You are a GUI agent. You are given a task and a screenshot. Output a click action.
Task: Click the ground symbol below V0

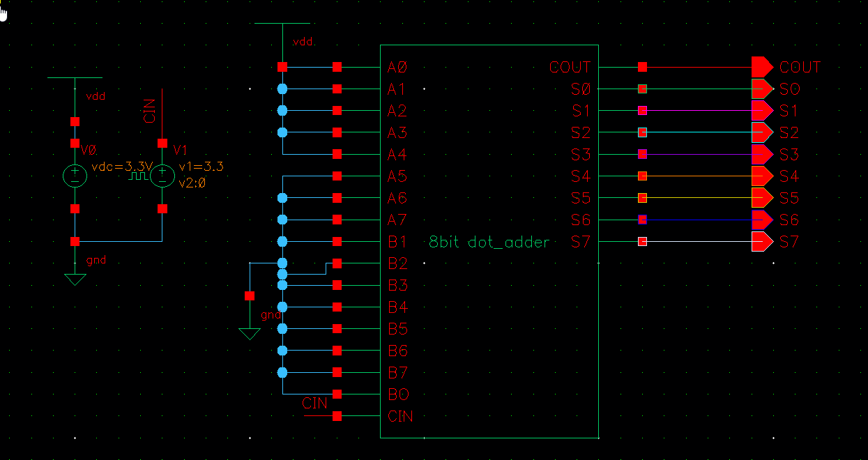tap(75, 279)
